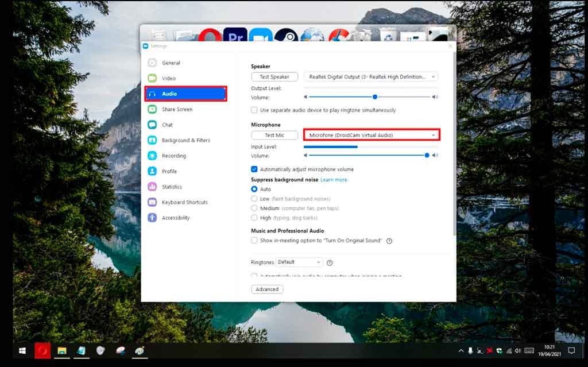Viewport: 588px width, 367px height.
Task: Click the Accessibility icon in the sidebar
Action: [x=152, y=218]
